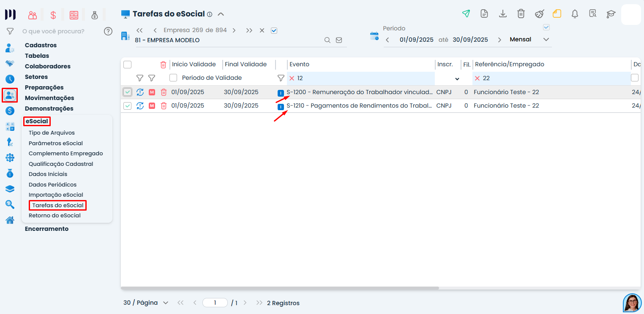The image size is (644, 314).
Task: Toggle the Período de Validade checkbox
Action: pos(173,78)
